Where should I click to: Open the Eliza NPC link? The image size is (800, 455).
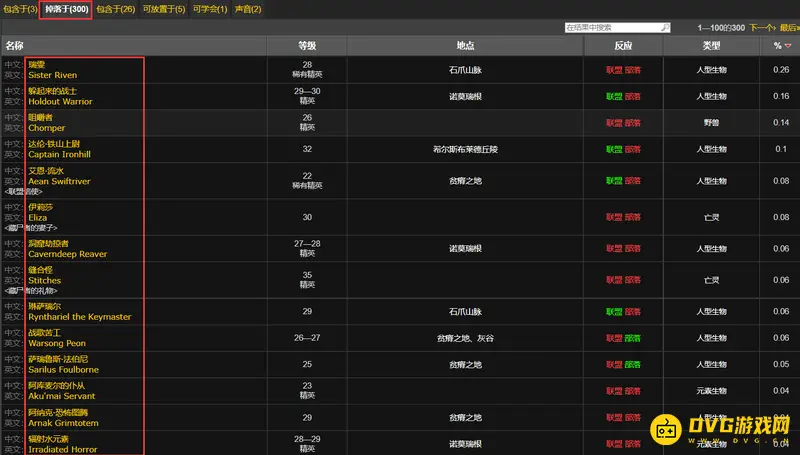click(x=37, y=218)
